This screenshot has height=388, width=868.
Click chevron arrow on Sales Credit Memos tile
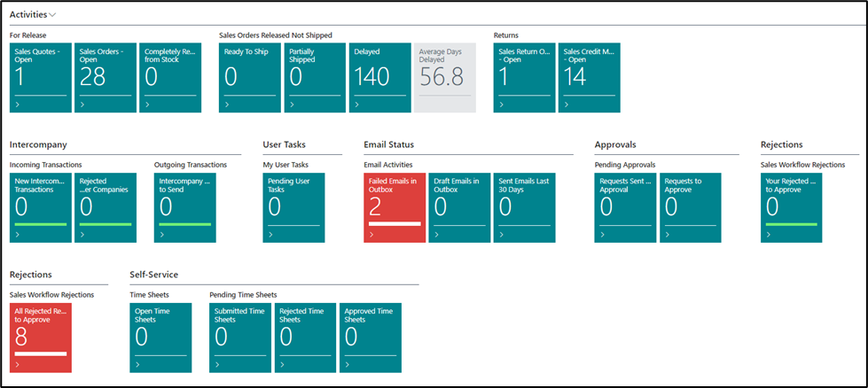[x=567, y=105]
